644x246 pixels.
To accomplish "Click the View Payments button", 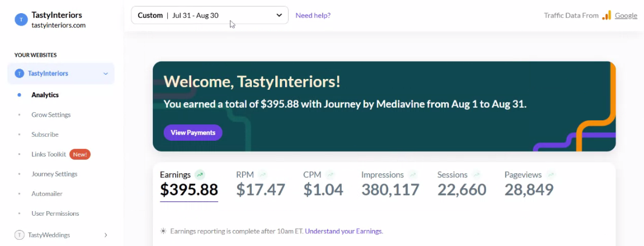I will pos(193,133).
